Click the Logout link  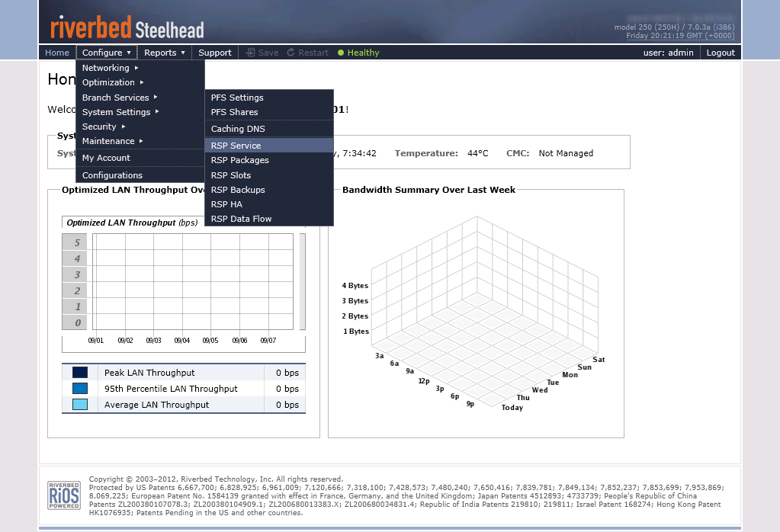point(721,52)
